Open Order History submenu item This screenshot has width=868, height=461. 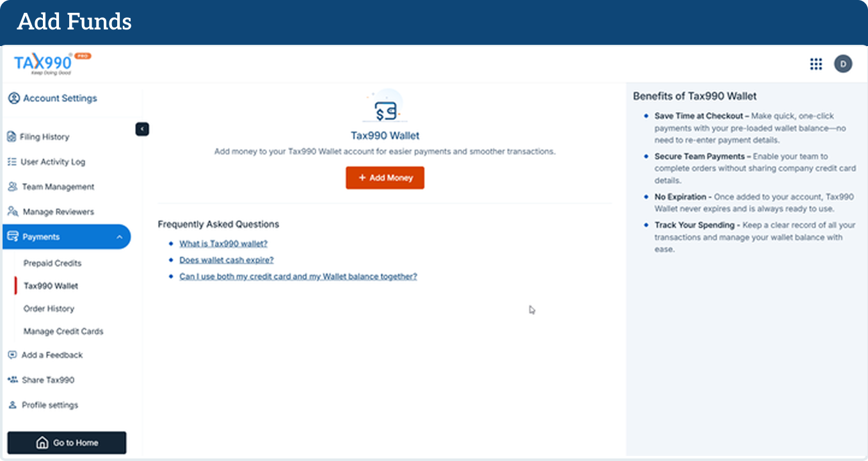[x=49, y=309]
